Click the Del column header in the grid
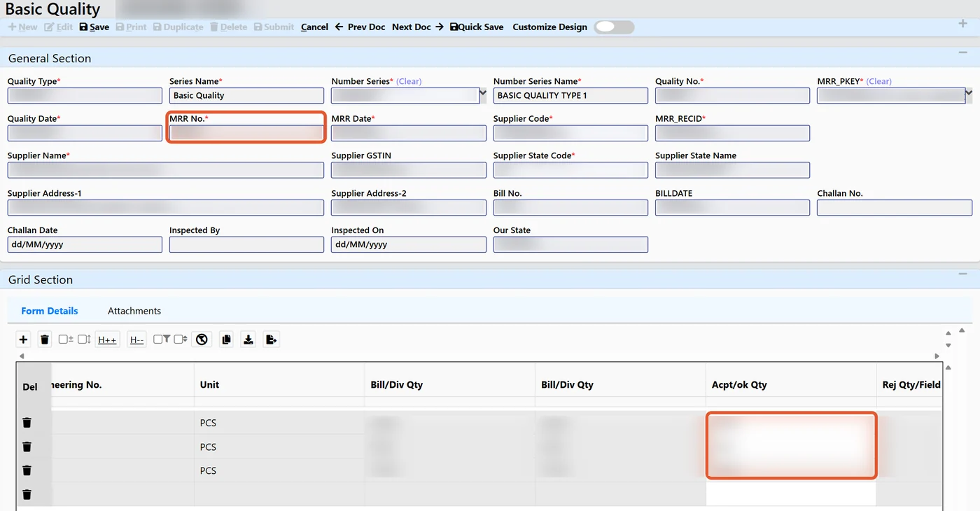This screenshot has height=511, width=980. (30, 386)
